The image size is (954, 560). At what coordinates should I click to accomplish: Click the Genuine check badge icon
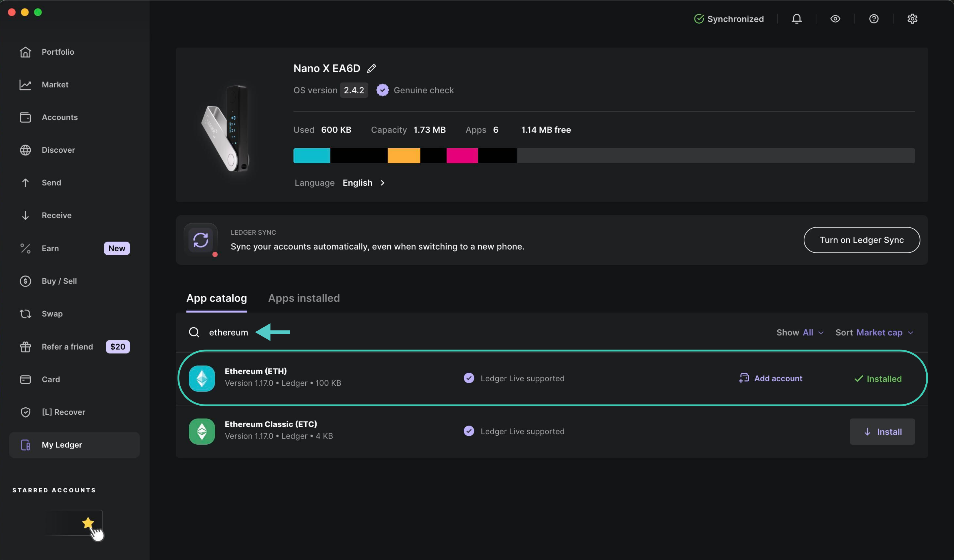(x=382, y=90)
